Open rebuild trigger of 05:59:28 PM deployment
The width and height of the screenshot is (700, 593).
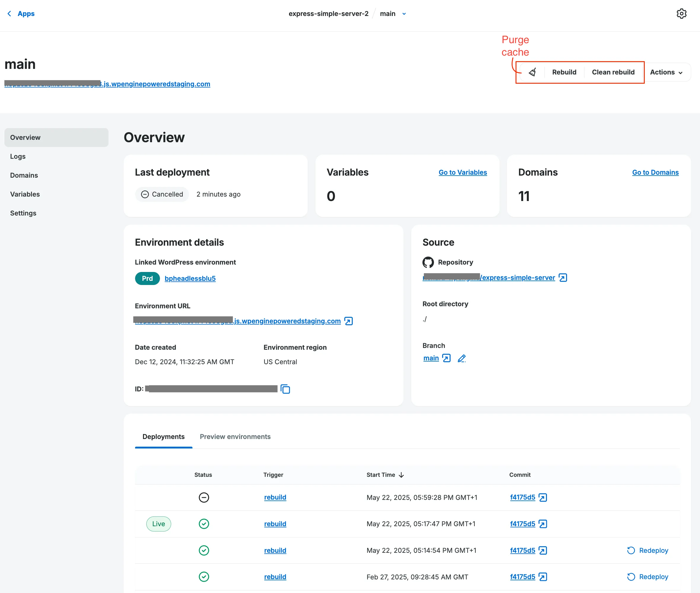[275, 497]
